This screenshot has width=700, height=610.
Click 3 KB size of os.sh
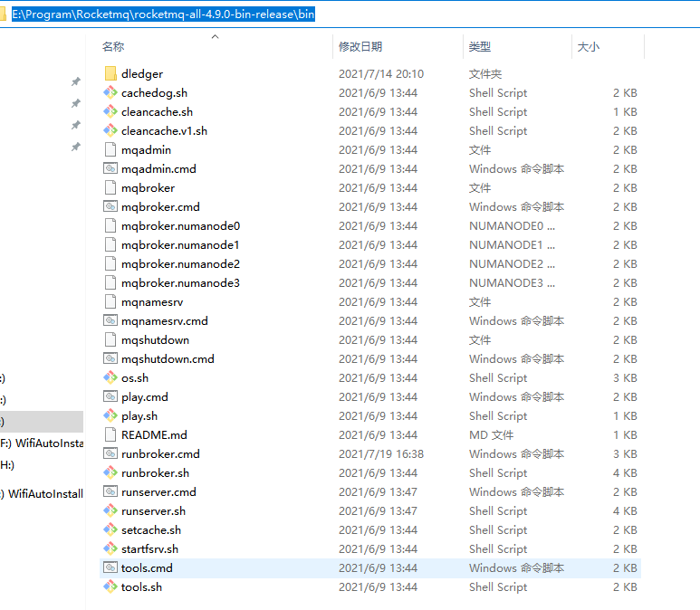point(625,378)
